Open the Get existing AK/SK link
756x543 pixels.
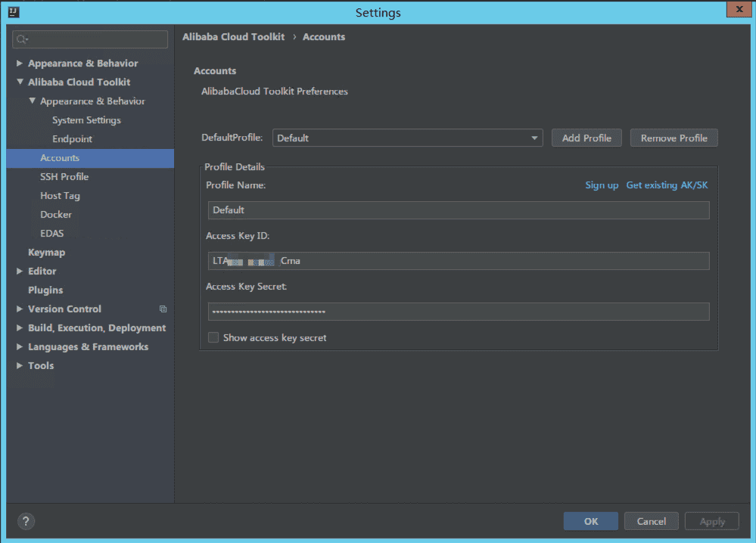[667, 185]
